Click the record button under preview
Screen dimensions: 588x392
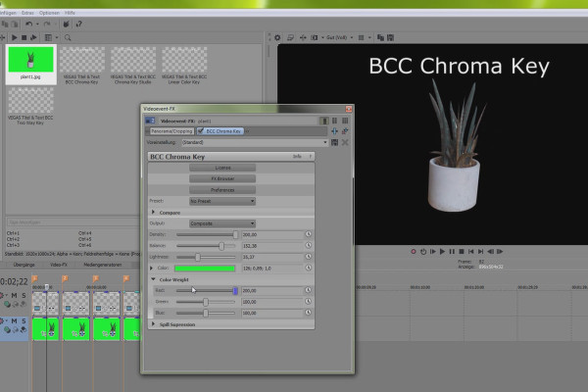click(414, 251)
